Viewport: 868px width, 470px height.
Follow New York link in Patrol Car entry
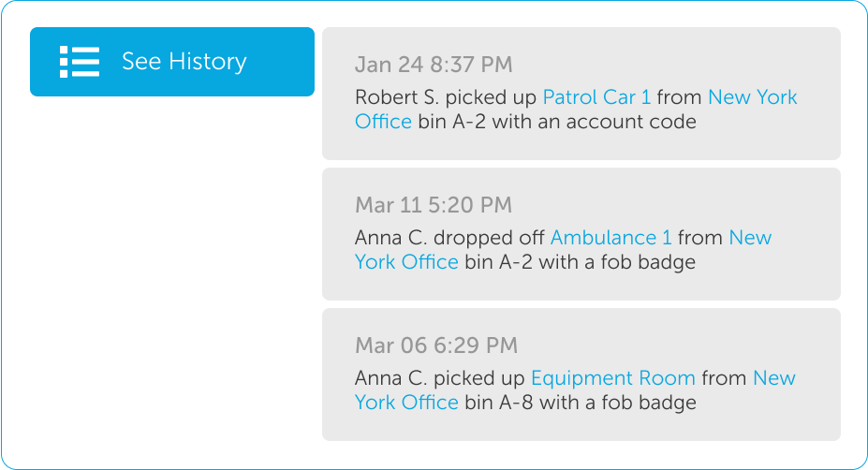pyautogui.click(x=752, y=97)
